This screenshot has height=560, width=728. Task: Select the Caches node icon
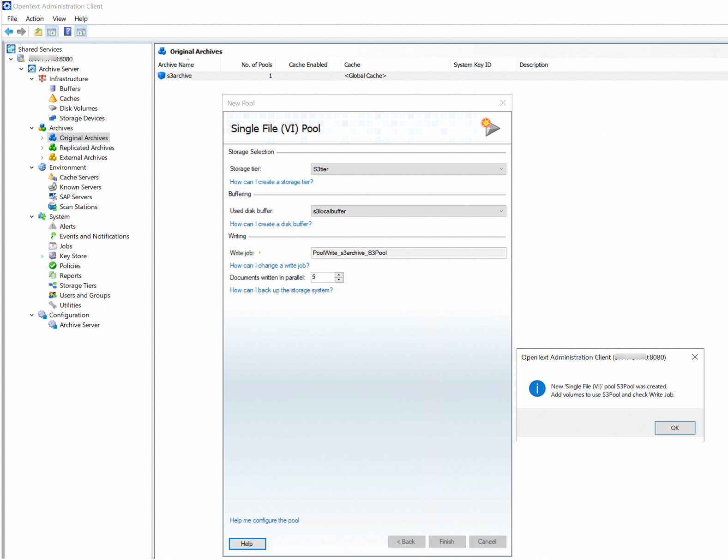[x=53, y=98]
